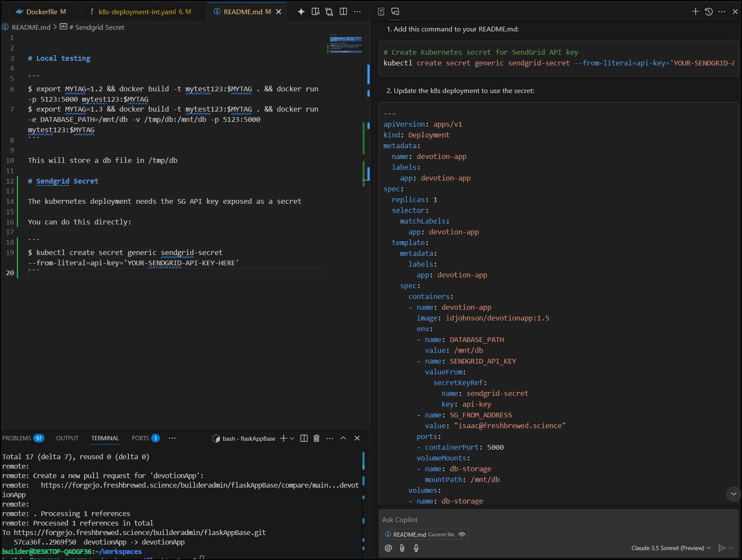The image size is (742, 560).
Task: Open the PORTS panel tab
Action: [146, 438]
